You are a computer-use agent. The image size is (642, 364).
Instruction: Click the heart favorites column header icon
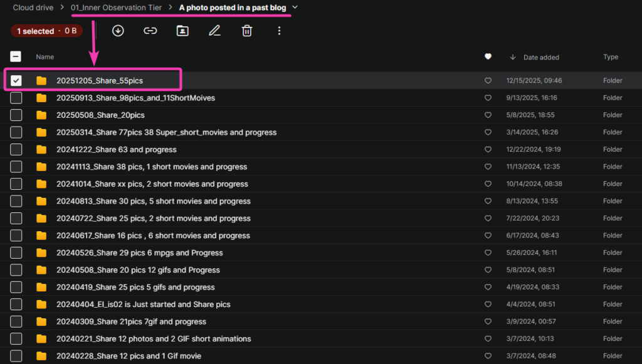click(488, 57)
